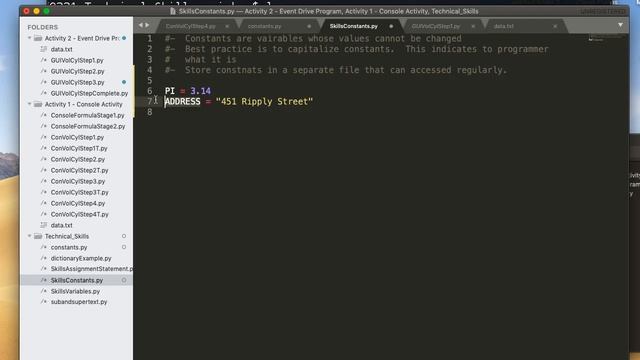Open SkillsAssignmentStatement file
This screenshot has height=360, width=640.
coord(91,269)
